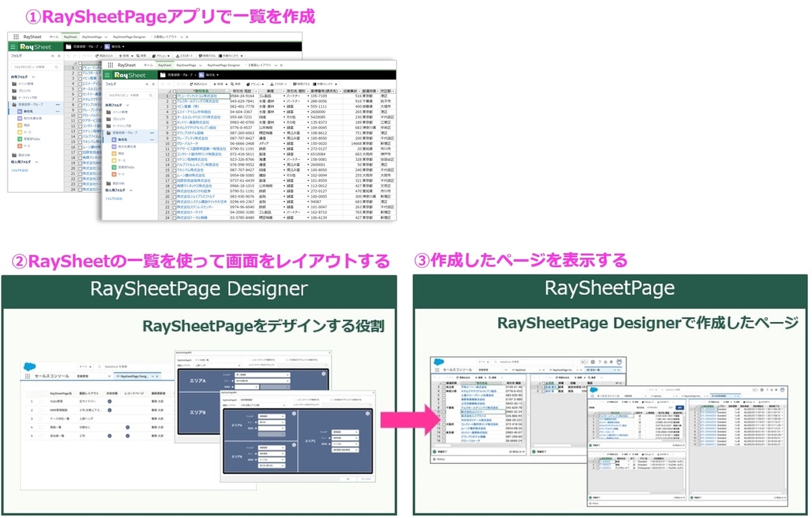812x518 pixels.
Task: Click Salesforce cloud logo in Designer screenshot
Action: coord(29,367)
